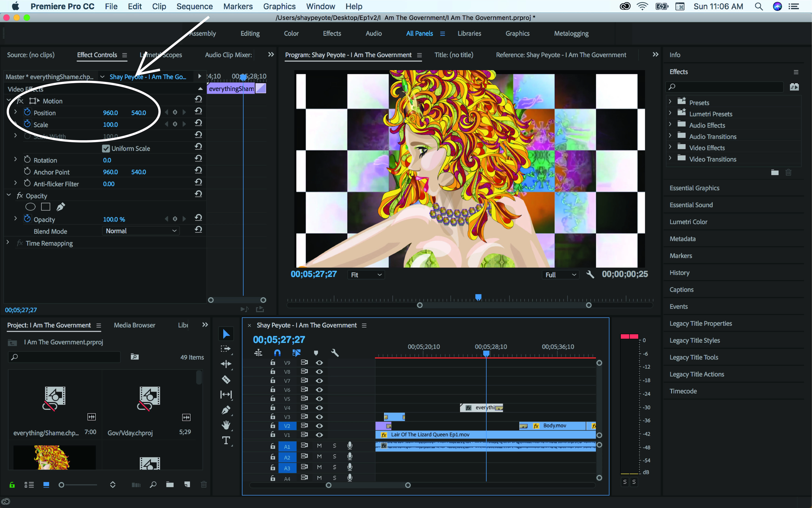Viewport: 812px width, 508px height.
Task: Reset the Position parameter
Action: 198,111
